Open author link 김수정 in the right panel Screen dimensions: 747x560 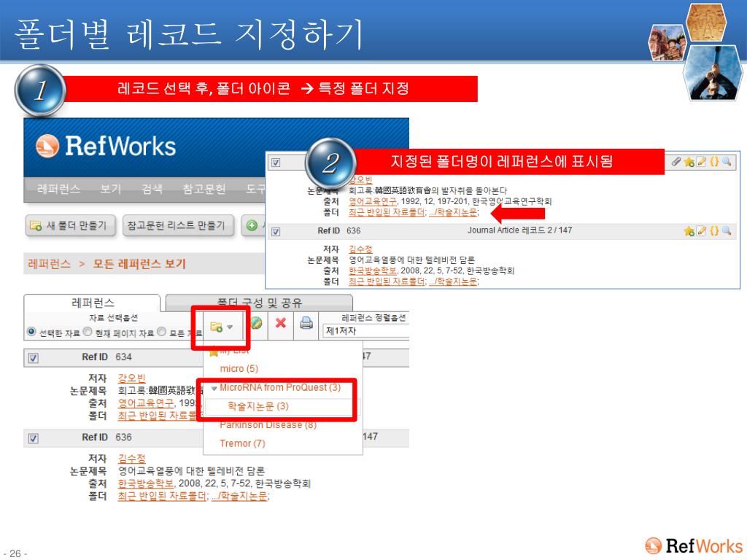(x=360, y=249)
